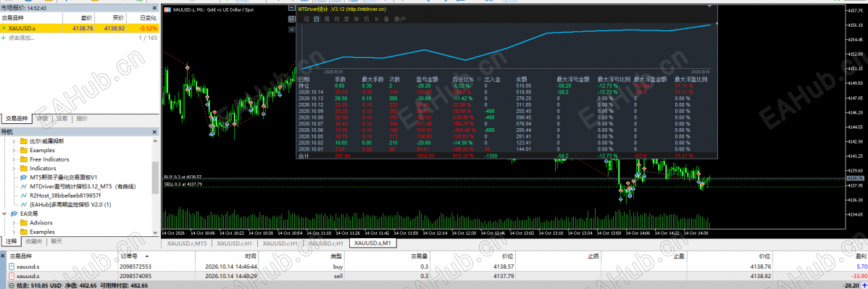The width and height of the screenshot is (868, 289).
Task: Click 点击添加... to add a symbol
Action: pyautogui.click(x=22, y=38)
